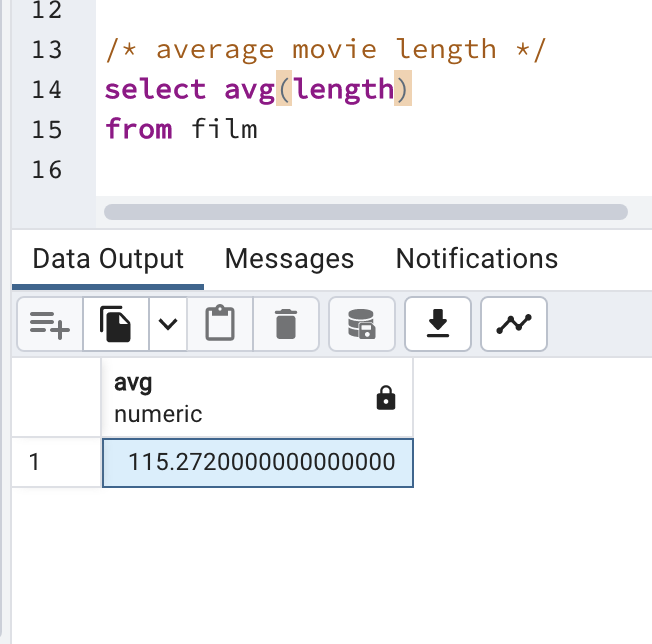Click the Paste clipboard icon

219,323
